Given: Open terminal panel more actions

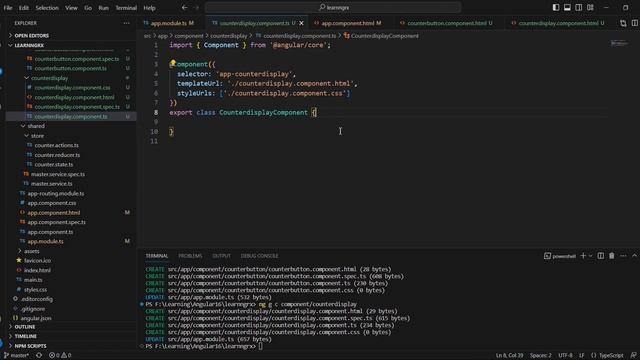Looking at the screenshot, I should [623, 256].
